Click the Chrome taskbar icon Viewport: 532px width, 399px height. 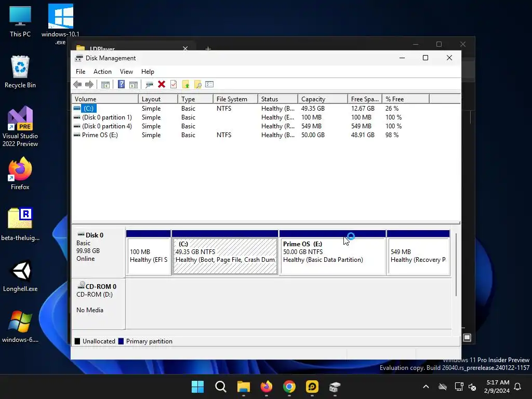pos(289,387)
